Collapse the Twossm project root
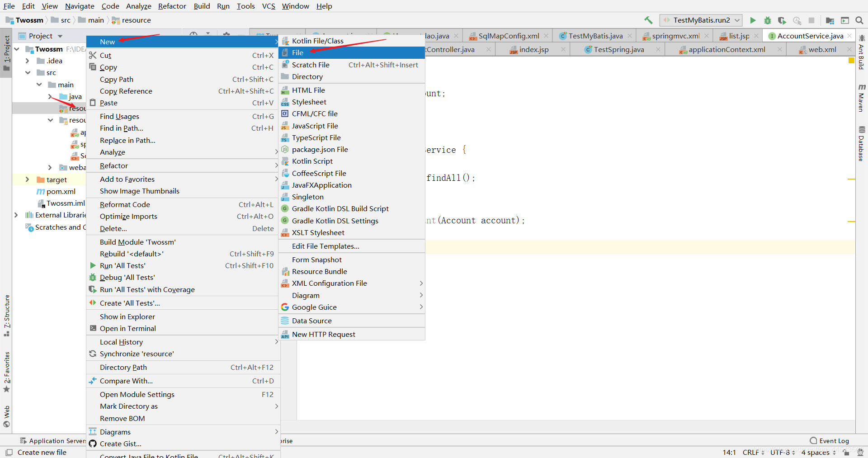Image resolution: width=868 pixels, height=458 pixels. [x=17, y=49]
